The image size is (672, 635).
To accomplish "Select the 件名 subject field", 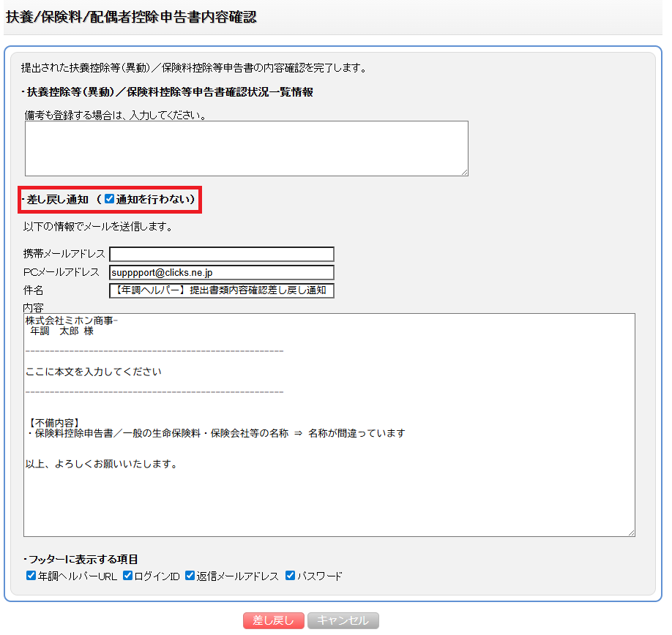I will coord(221,290).
